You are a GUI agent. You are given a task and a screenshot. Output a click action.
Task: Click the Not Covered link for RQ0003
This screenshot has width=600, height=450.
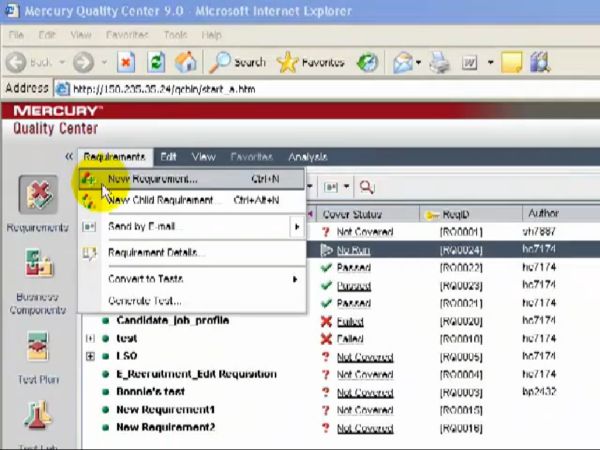[365, 393]
